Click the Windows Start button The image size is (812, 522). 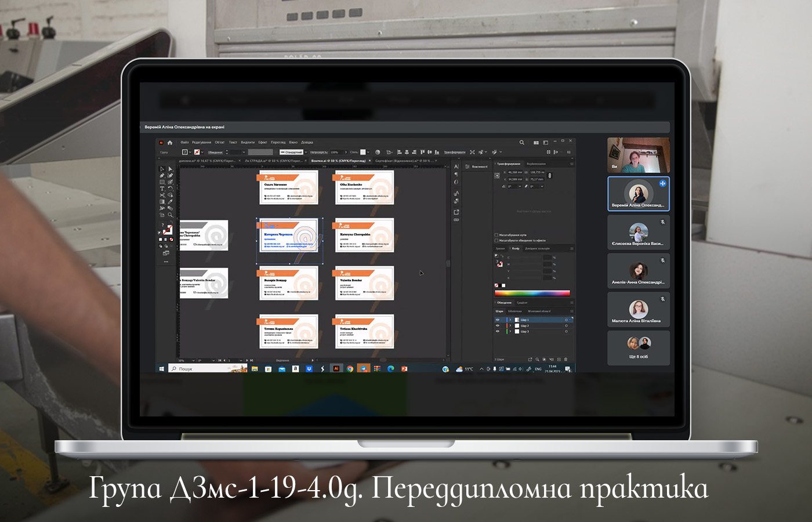tap(162, 369)
